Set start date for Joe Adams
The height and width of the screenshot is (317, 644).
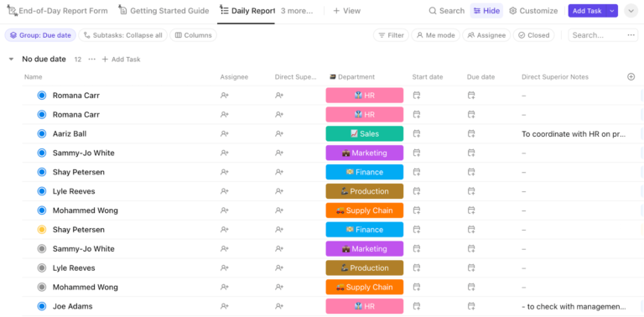[x=417, y=306]
